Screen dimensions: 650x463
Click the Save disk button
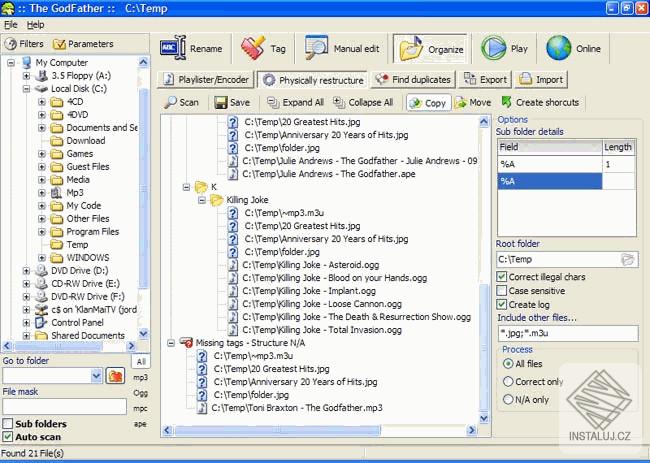[232, 102]
